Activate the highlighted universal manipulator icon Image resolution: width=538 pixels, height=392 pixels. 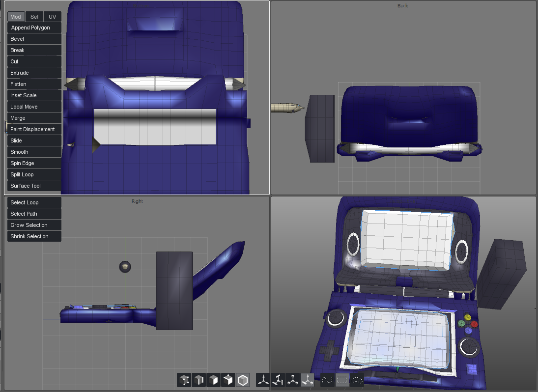coord(308,380)
